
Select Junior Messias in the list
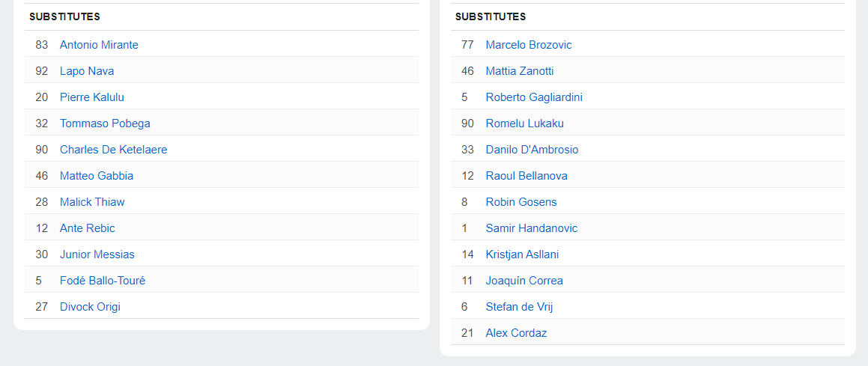97,254
